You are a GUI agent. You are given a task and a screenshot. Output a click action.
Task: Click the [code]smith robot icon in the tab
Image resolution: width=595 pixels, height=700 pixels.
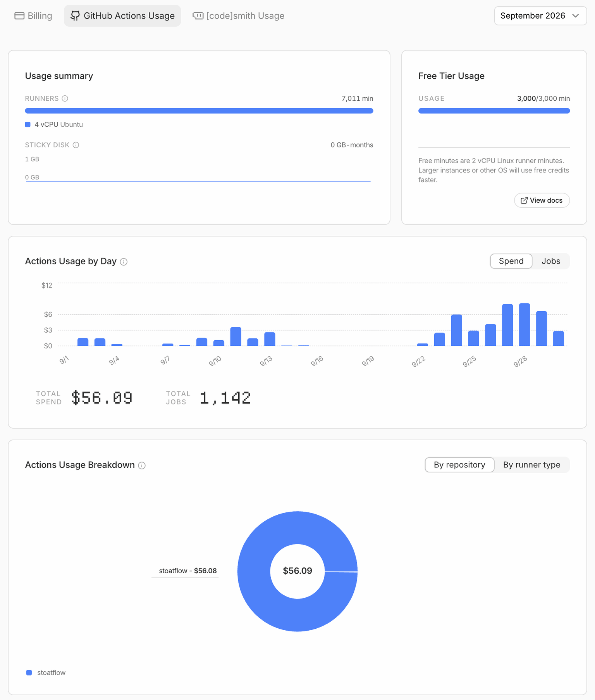tap(198, 16)
